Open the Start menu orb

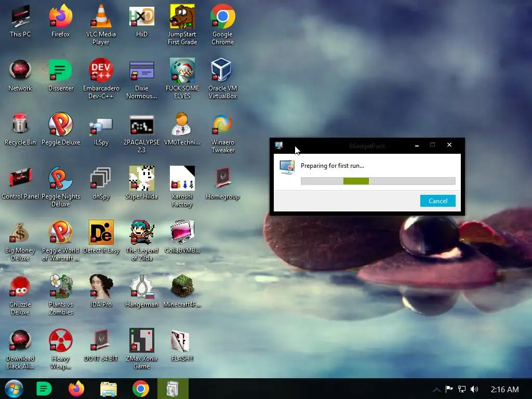14,389
